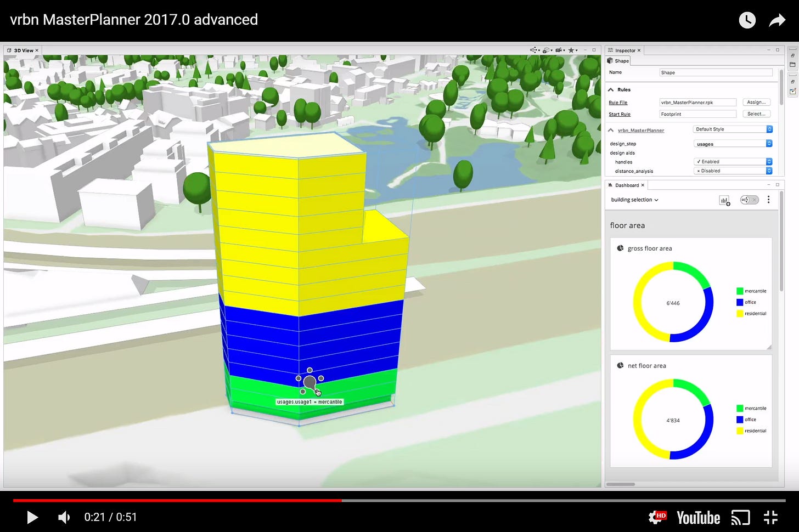Click the usages.usage1 = mercantile label

[310, 402]
